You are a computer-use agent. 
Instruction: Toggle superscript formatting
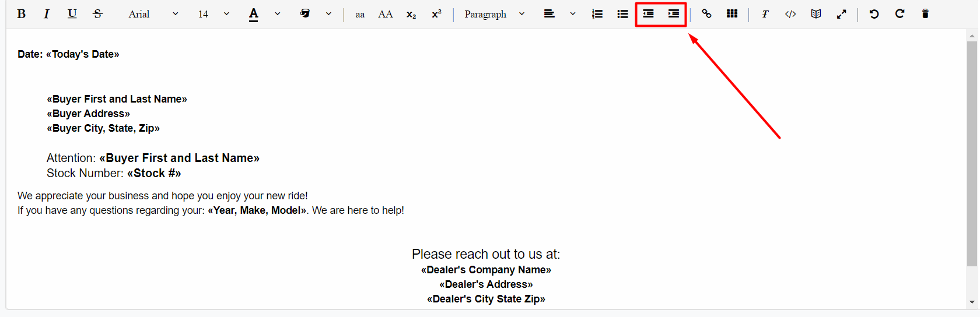point(436,14)
